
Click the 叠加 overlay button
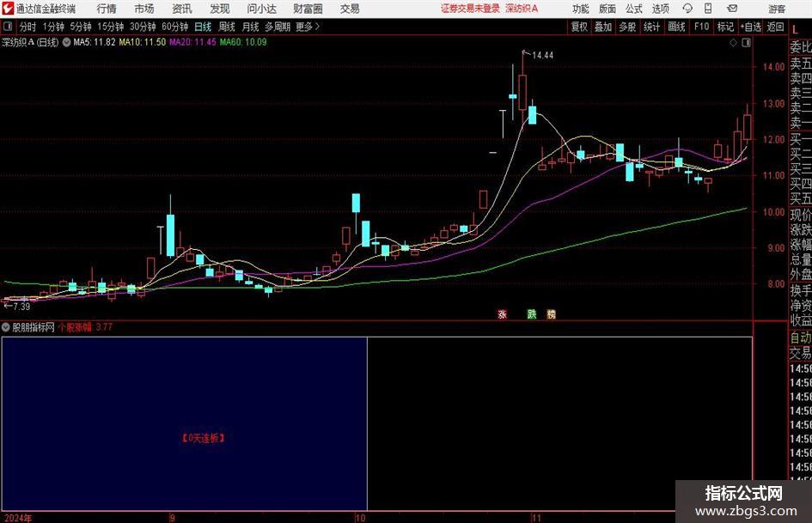(x=603, y=27)
